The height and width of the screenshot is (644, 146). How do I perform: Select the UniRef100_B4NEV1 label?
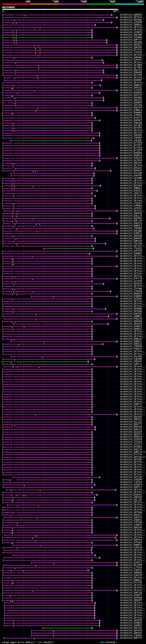coord(131,342)
